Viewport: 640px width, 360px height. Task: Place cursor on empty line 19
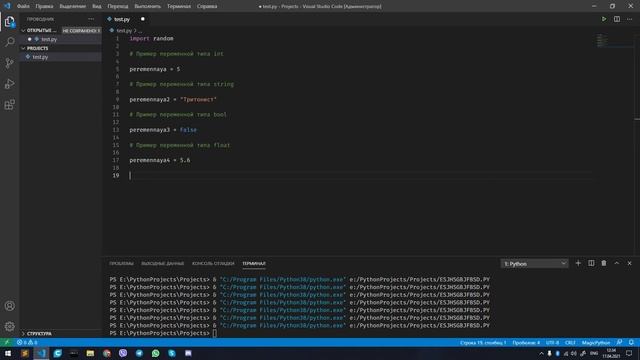pyautogui.click(x=359, y=176)
